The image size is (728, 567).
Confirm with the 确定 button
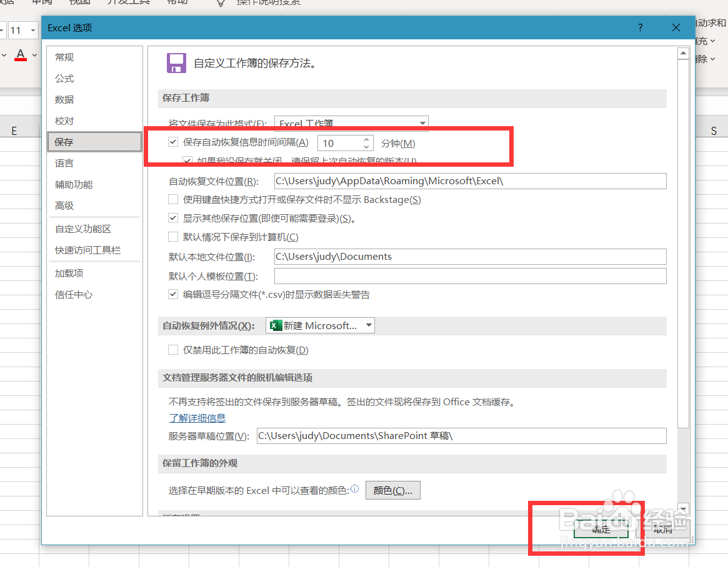click(601, 529)
